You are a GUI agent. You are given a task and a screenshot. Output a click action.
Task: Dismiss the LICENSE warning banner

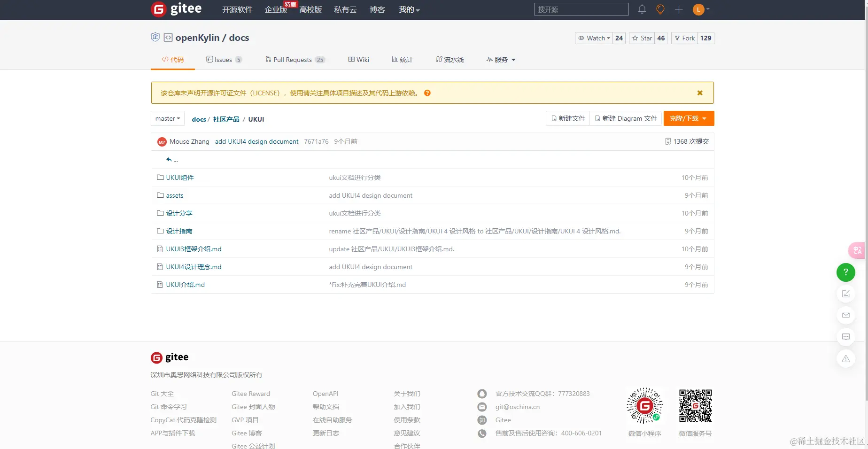(700, 93)
